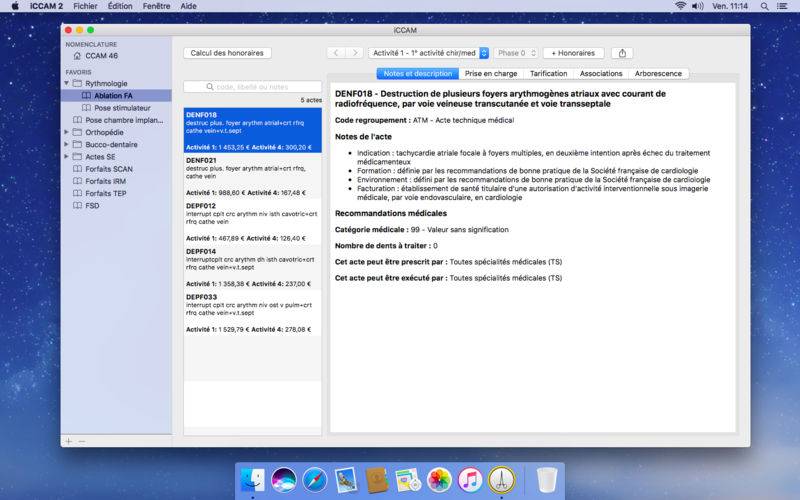The width and height of the screenshot is (800, 500).
Task: Select the DEPF012 act in list
Action: 253,221
